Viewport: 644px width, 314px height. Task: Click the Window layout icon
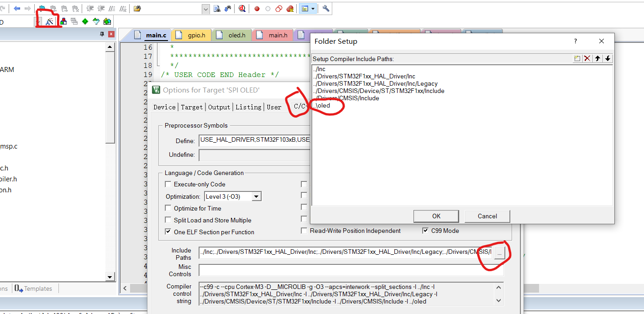[304, 9]
